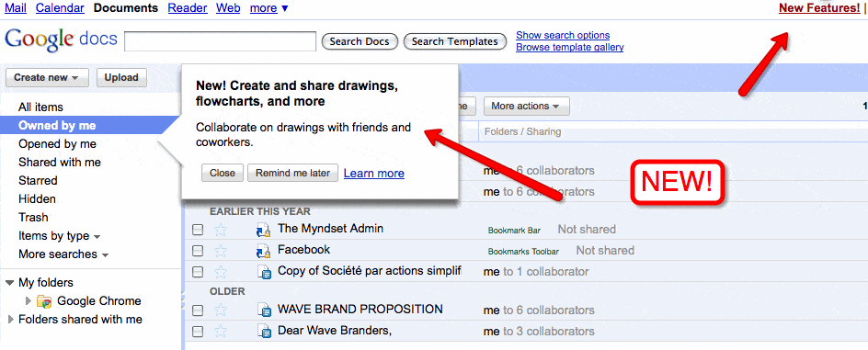Tick checkbox for Copy of Société document
This screenshot has height=350, width=868.
coord(198,272)
